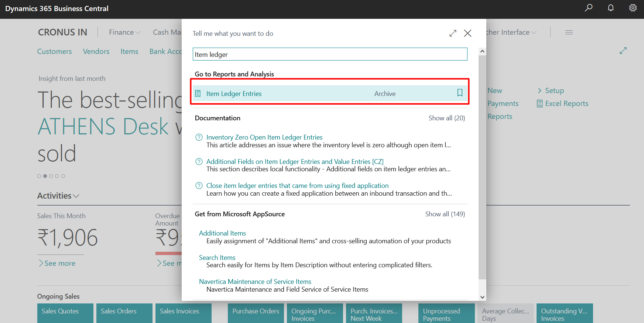
Task: Open the Sales Orders tile
Action: (x=124, y=313)
